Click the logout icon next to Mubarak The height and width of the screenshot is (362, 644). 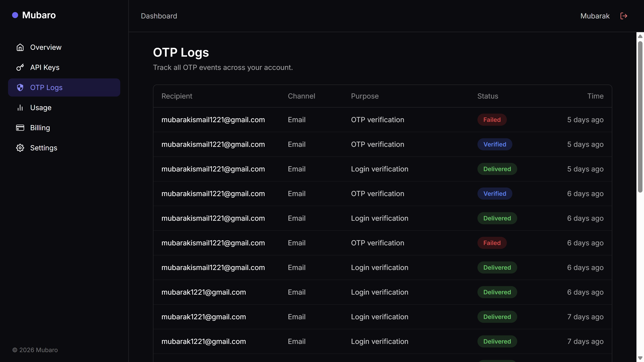(x=624, y=16)
